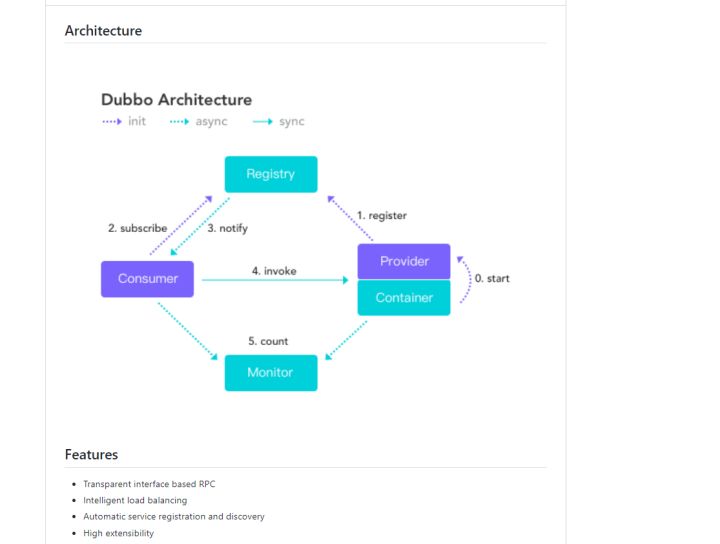Click the 'async' legend entry
This screenshot has width=720, height=544.
tap(198, 121)
